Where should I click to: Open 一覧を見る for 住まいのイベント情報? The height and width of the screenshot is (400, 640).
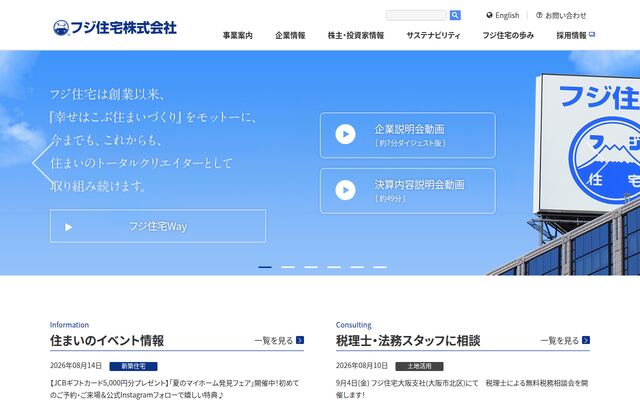tap(279, 340)
